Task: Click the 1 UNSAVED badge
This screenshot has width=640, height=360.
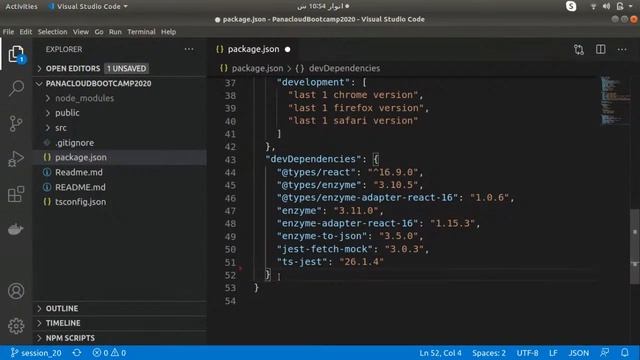Action: point(127,69)
